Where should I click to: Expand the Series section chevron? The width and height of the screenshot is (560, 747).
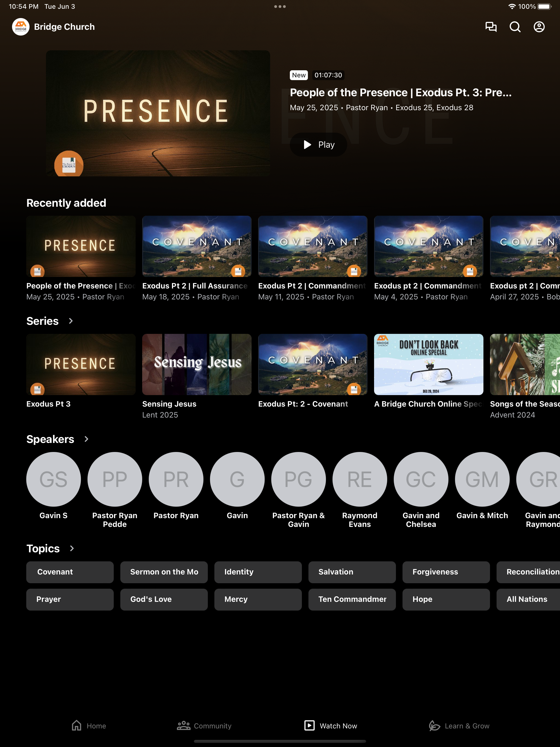(71, 321)
